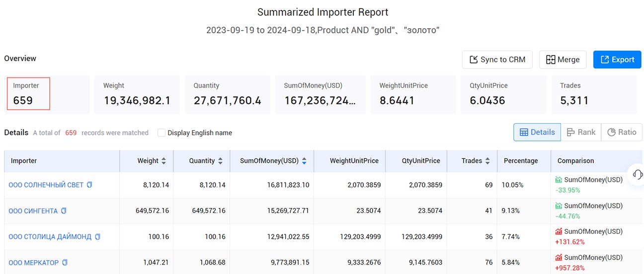Click the Merge button
This screenshot has width=644, height=274.
[563, 60]
